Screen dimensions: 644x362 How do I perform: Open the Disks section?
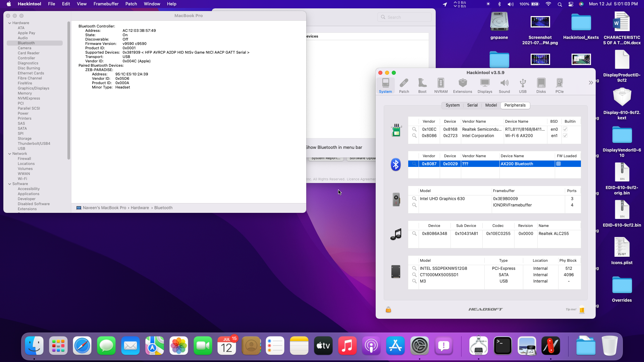541,85
